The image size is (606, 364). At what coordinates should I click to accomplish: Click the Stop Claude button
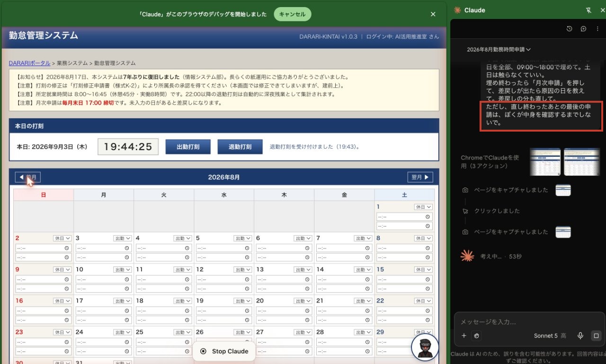tap(224, 351)
